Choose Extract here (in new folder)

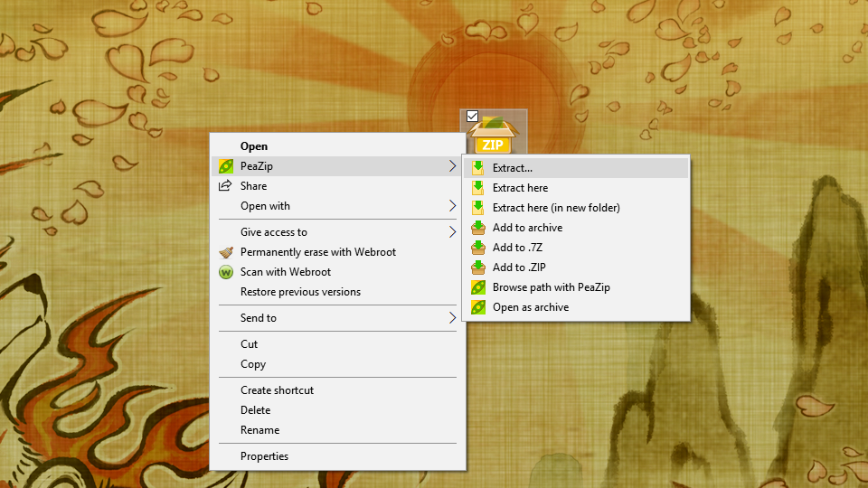point(576,208)
